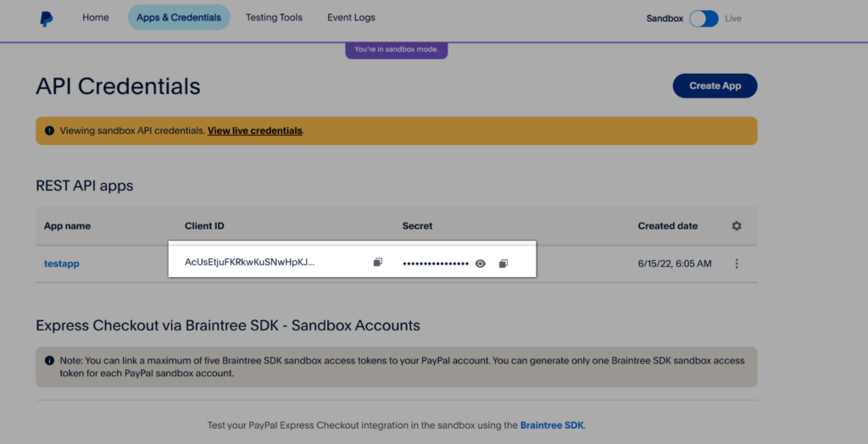Open table settings gear icon
868x444 pixels.
click(736, 226)
